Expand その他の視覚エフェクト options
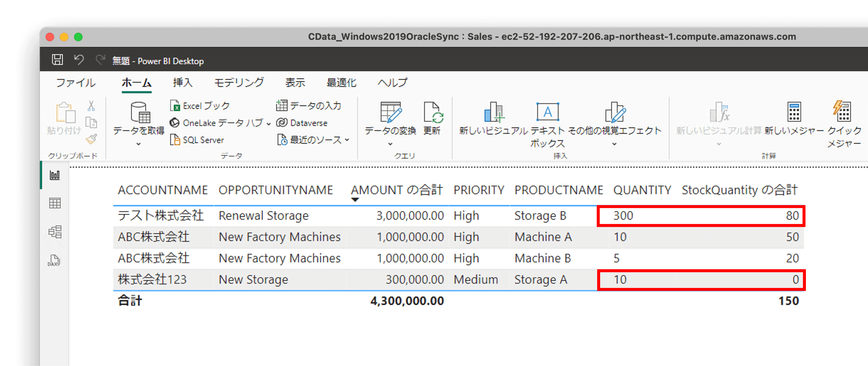The image size is (868, 366). pyautogui.click(x=614, y=144)
